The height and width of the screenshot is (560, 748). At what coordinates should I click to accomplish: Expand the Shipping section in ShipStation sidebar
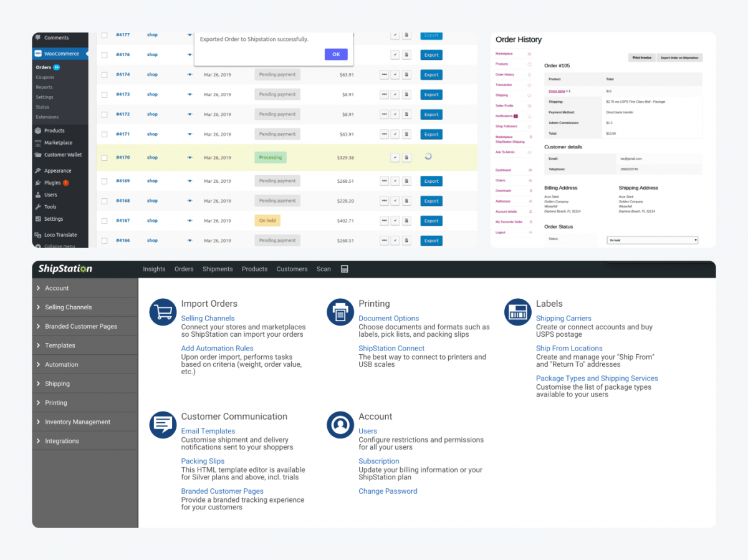85,384
